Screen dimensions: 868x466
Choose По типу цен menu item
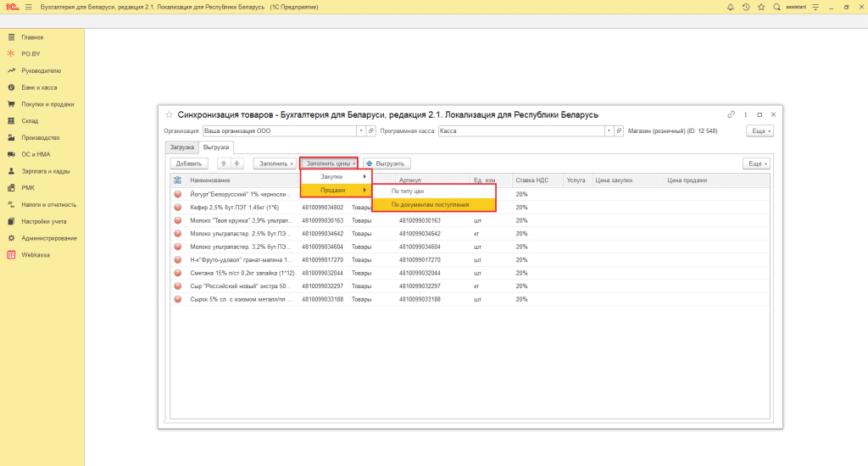pos(434,191)
